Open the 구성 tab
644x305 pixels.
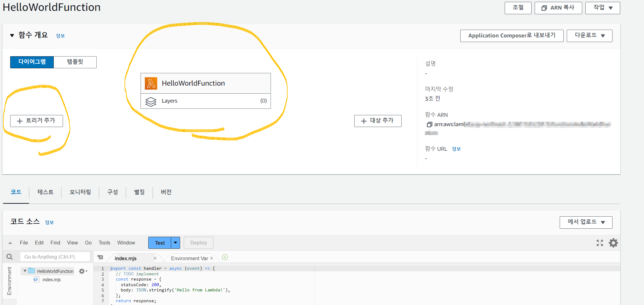coord(112,192)
